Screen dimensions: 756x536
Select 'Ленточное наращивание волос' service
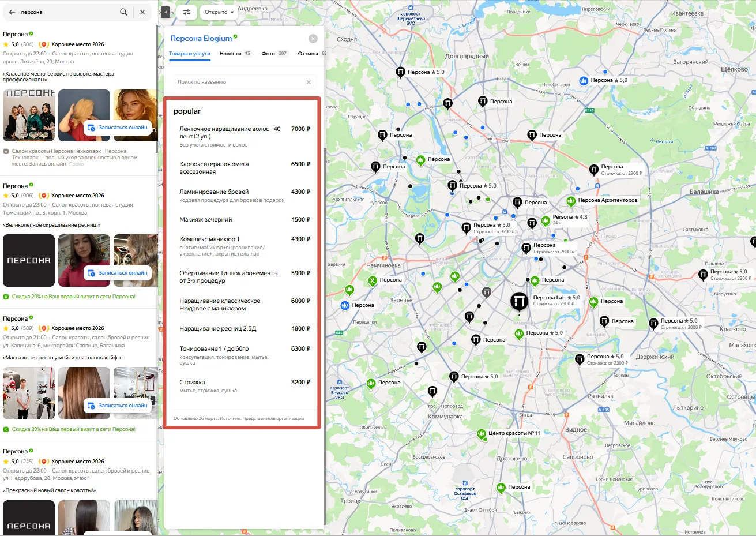point(245,137)
